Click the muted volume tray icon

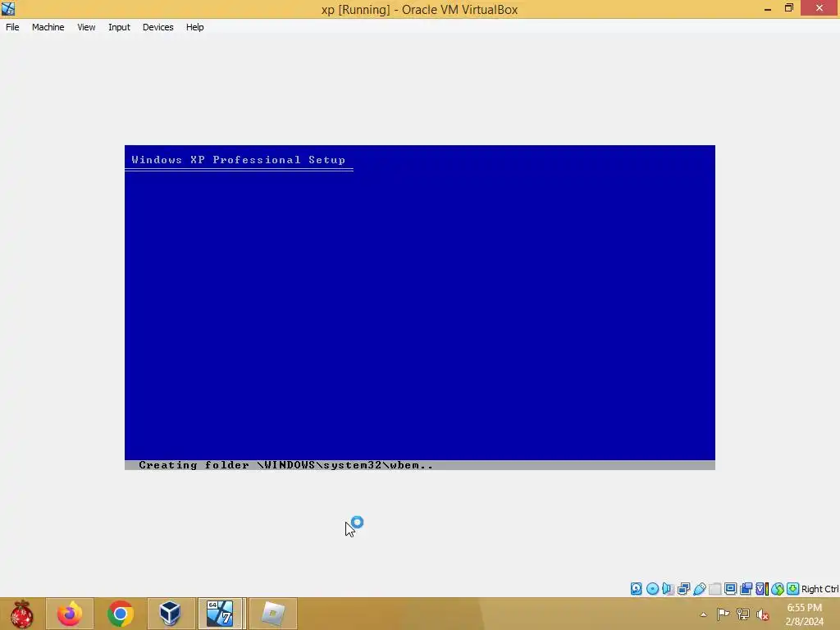[x=762, y=614]
